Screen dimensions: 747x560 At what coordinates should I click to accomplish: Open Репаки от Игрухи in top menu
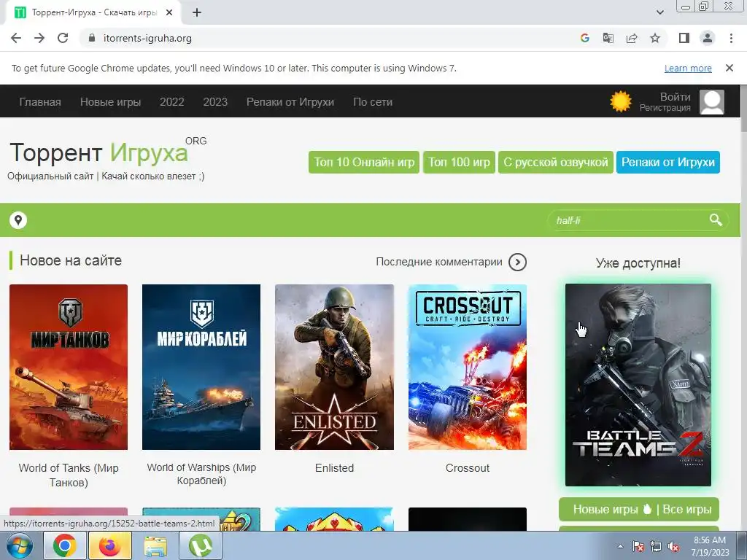[x=290, y=102]
